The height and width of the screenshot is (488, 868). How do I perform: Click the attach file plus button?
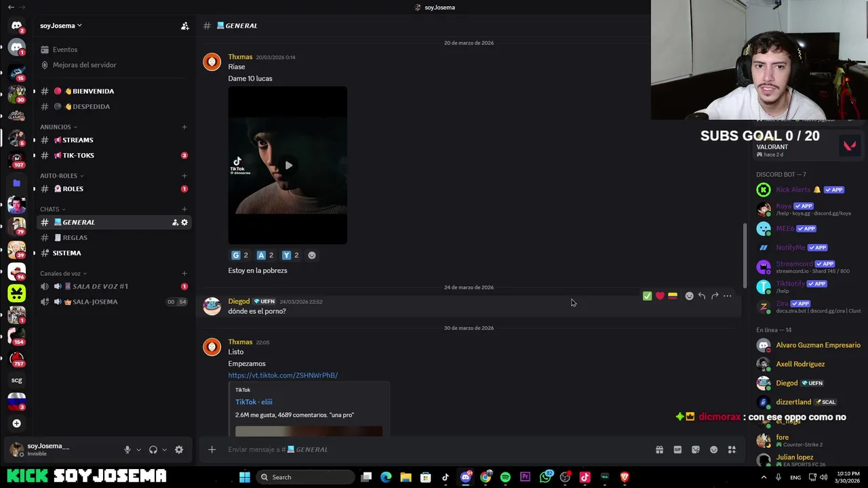(212, 449)
